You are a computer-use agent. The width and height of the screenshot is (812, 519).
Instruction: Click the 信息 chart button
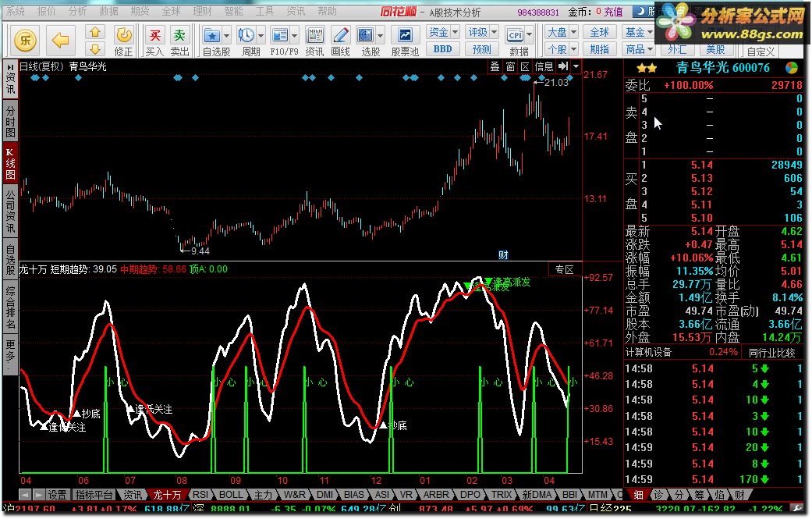point(544,66)
